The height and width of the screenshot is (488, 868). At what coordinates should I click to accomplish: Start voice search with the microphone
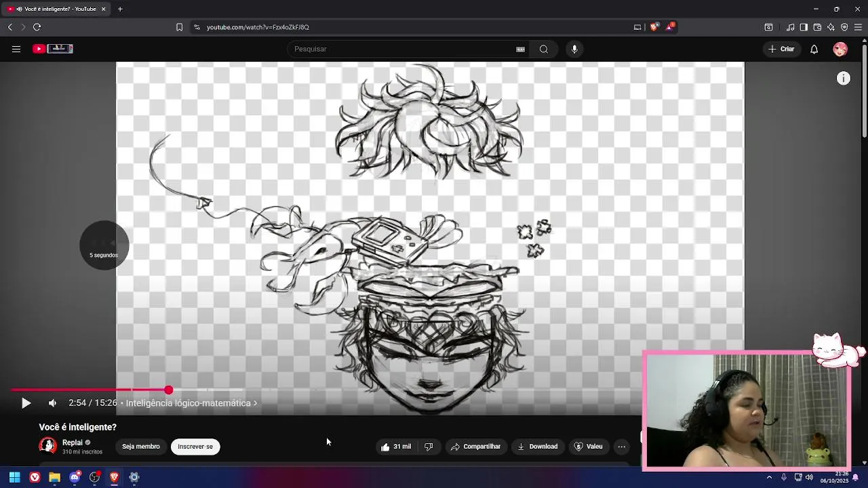(x=574, y=49)
